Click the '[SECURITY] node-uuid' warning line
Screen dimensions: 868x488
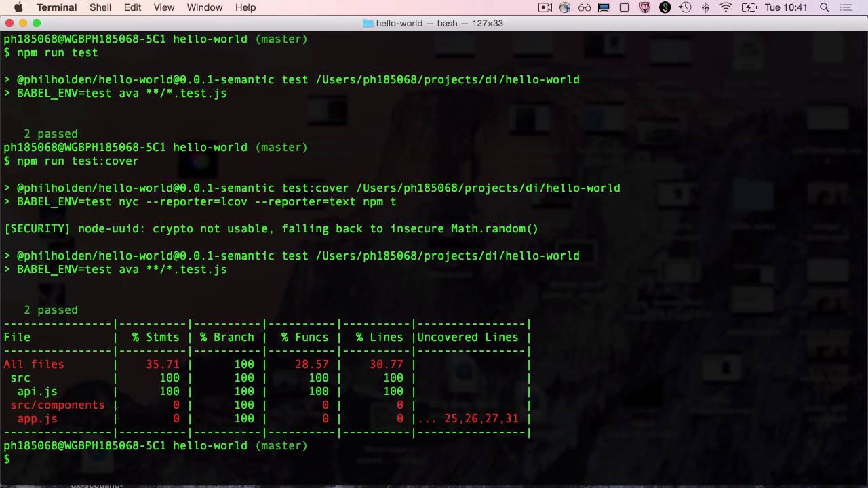[271, 229]
